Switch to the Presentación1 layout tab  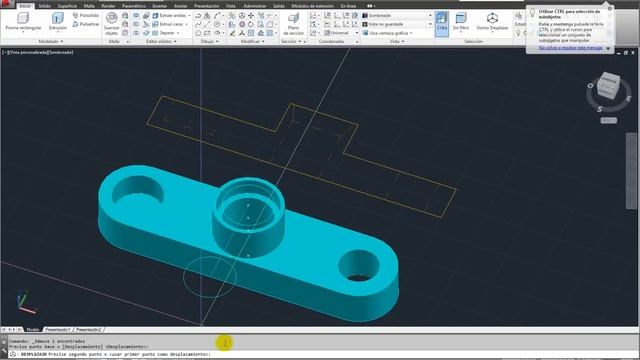58,329
